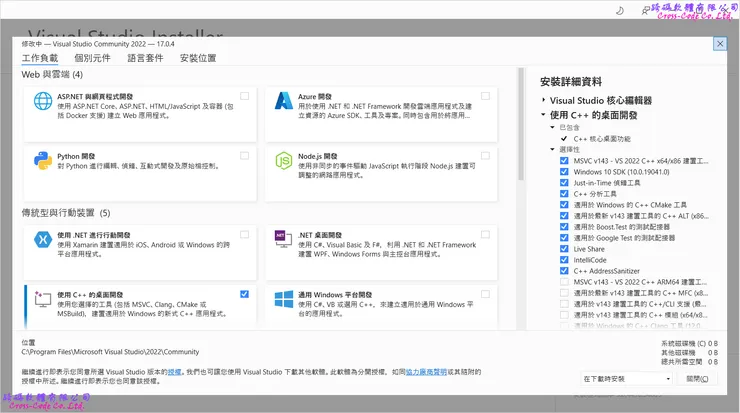Collapse the Desktop development with C++ section
740x413 pixels.
click(544, 115)
